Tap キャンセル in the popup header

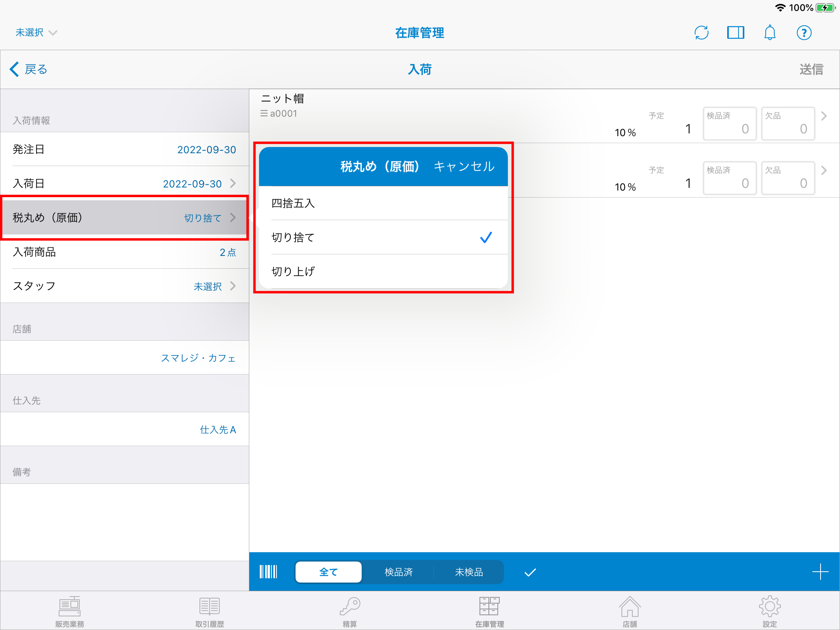coord(464,166)
